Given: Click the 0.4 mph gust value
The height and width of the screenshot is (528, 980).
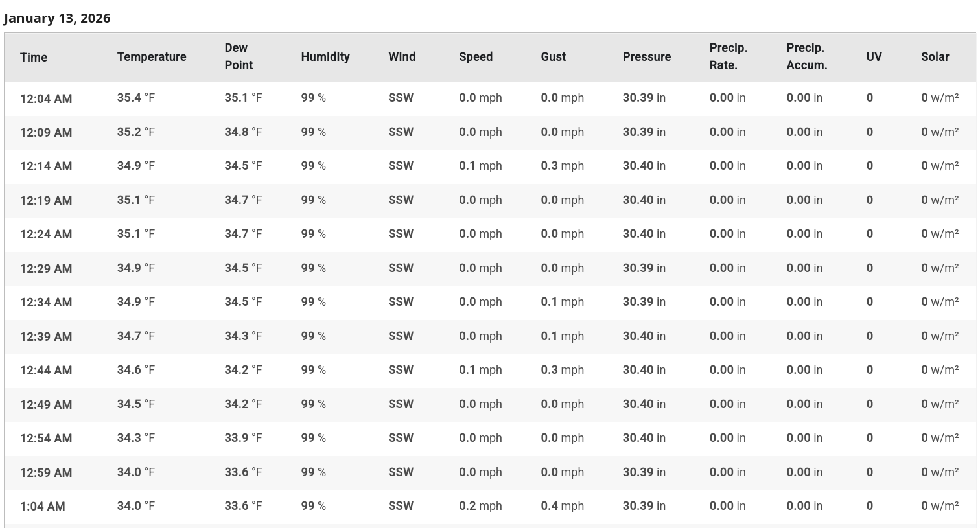Looking at the screenshot, I should (562, 506).
